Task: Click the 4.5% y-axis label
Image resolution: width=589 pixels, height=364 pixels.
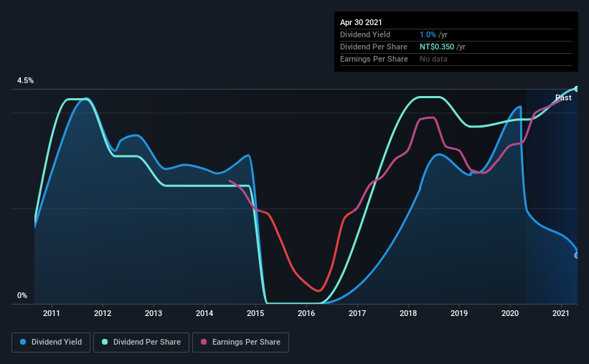Action: pos(25,81)
